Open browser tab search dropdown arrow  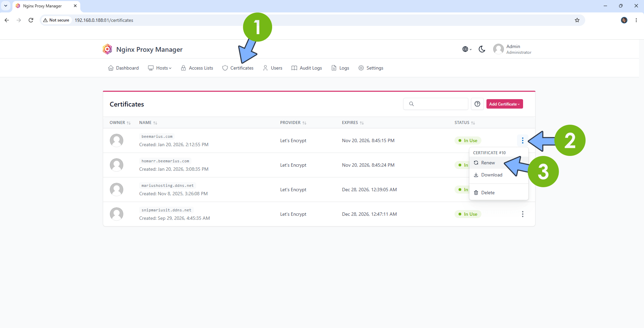tap(6, 6)
